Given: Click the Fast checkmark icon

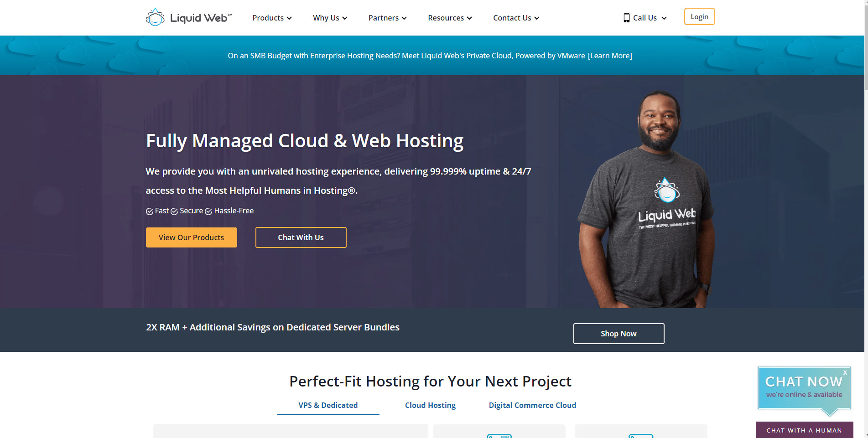Looking at the screenshot, I should pos(150,211).
